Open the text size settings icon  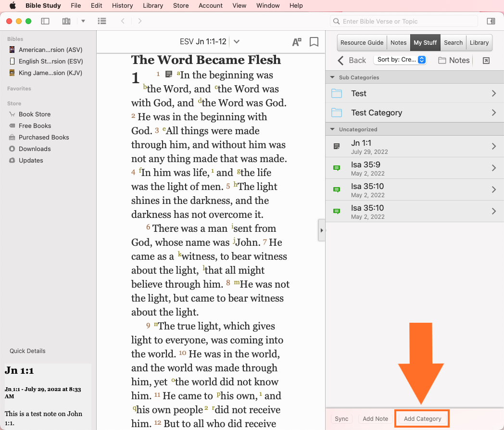(297, 42)
